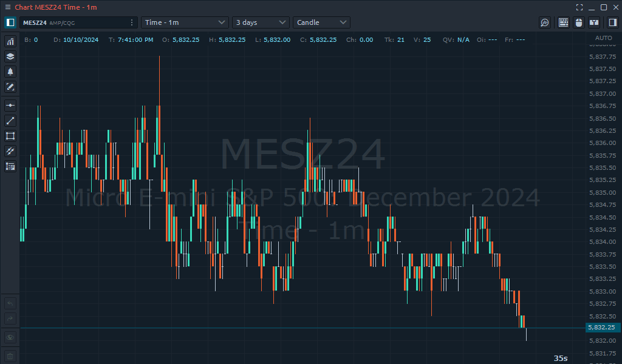Select the horizontal line drawing tool
The width and height of the screenshot is (622, 364).
pyautogui.click(x=10, y=106)
